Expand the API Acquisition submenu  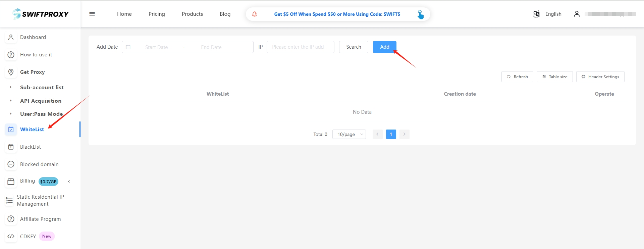[41, 101]
